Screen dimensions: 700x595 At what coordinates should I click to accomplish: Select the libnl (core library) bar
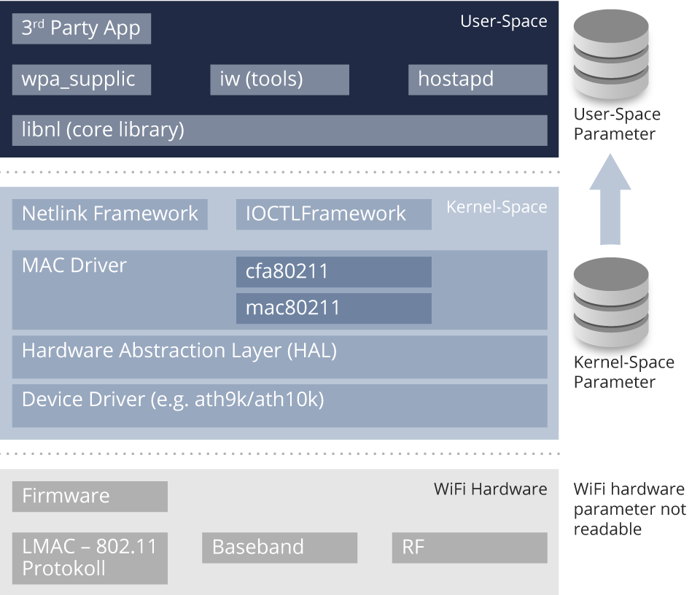(279, 131)
